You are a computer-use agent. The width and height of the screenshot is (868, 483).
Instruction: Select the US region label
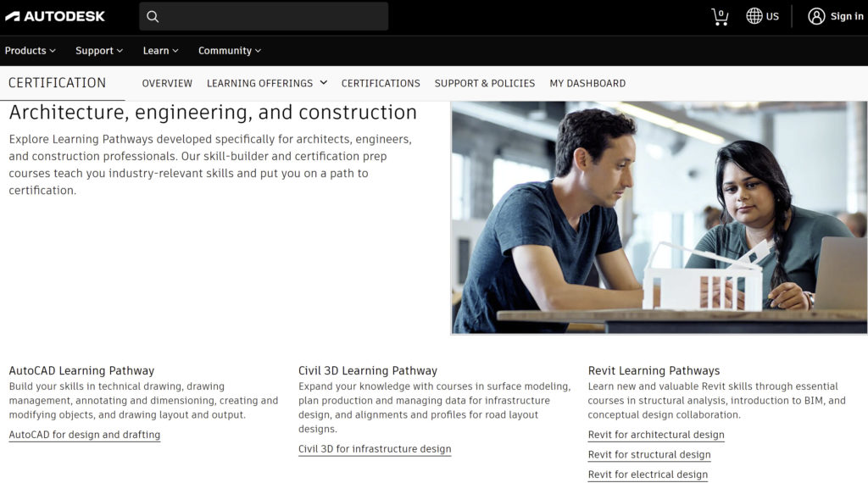[772, 16]
